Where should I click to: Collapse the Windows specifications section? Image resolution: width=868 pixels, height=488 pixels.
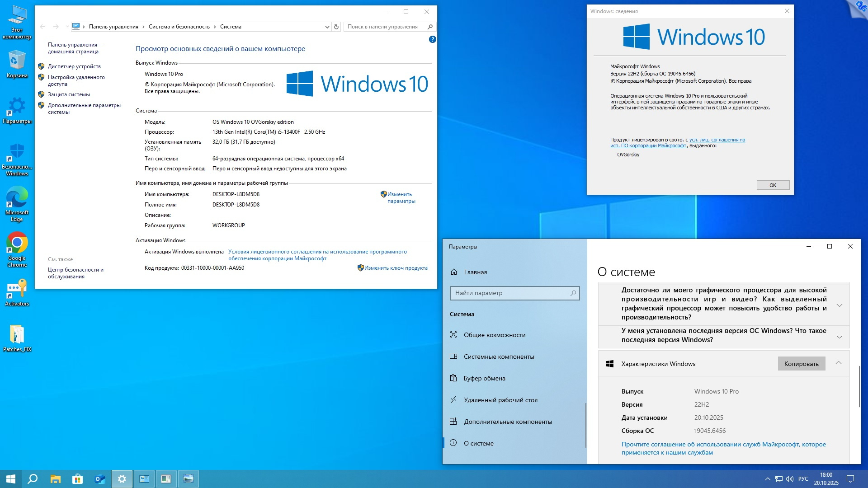pyautogui.click(x=838, y=363)
